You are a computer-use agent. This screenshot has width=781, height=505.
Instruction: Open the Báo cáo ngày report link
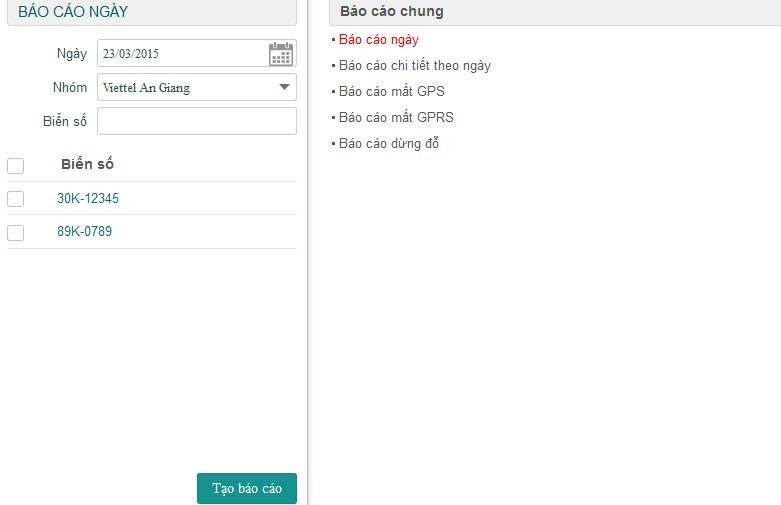click(x=378, y=40)
